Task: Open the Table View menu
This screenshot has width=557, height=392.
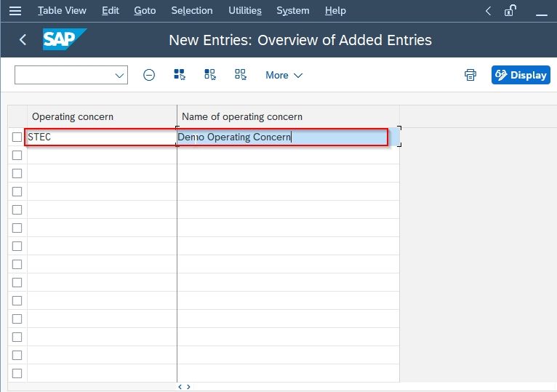Action: coord(62,11)
